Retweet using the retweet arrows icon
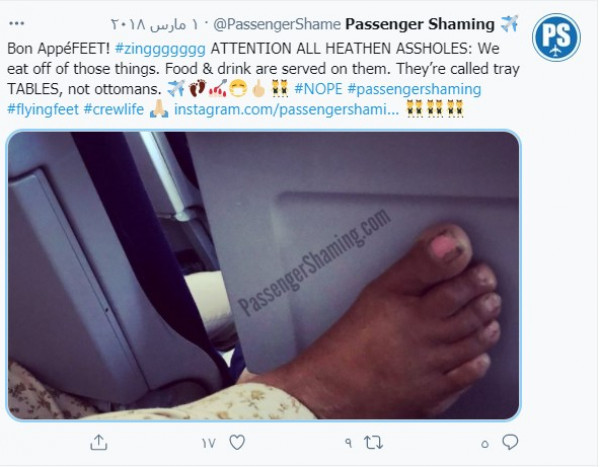This screenshot has width=600, height=467. click(x=373, y=443)
